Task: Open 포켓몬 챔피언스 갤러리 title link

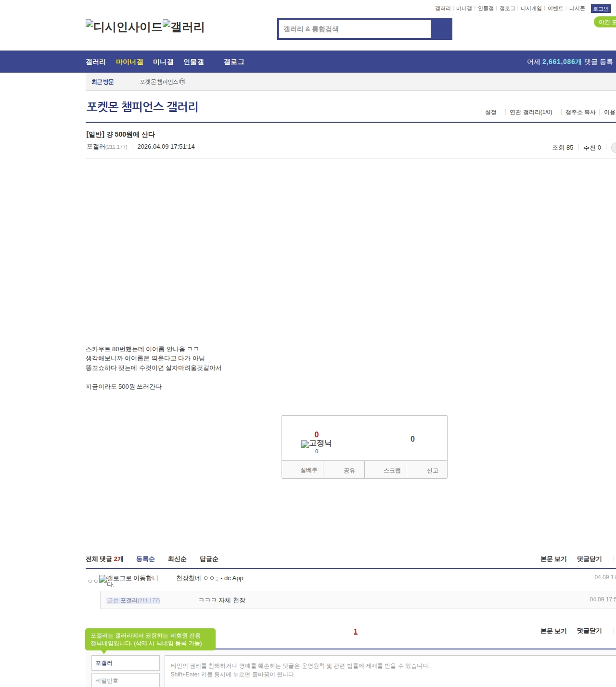Action: tap(142, 107)
